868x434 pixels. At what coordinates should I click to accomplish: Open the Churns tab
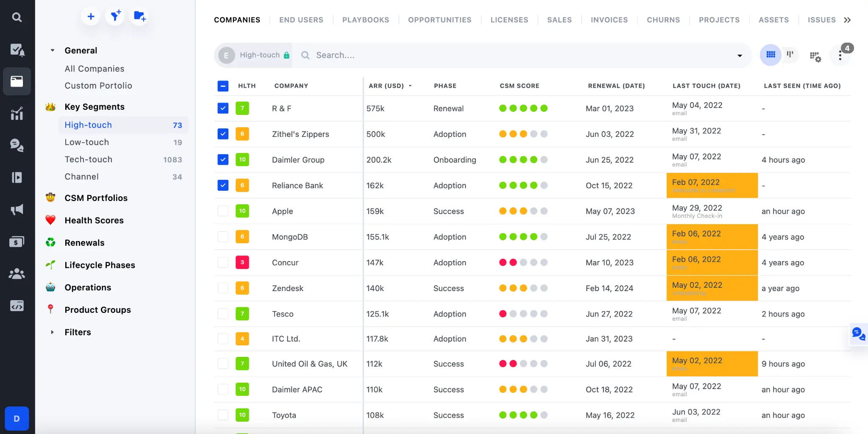(x=663, y=19)
